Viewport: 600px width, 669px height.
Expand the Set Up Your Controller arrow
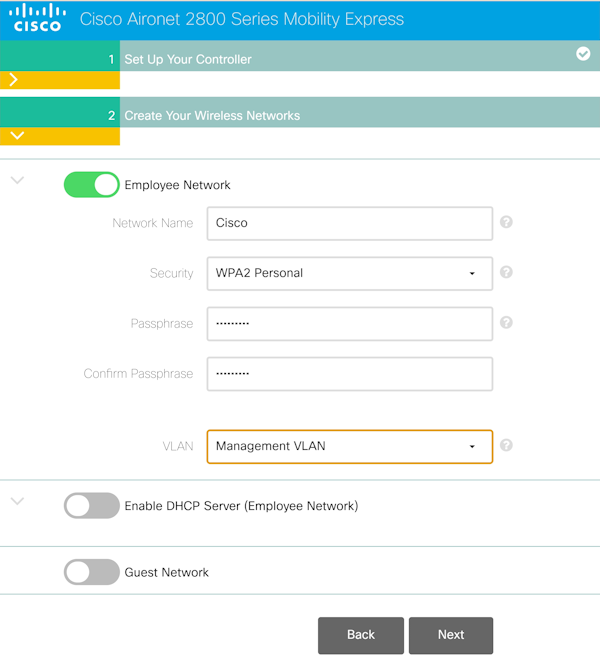14,79
